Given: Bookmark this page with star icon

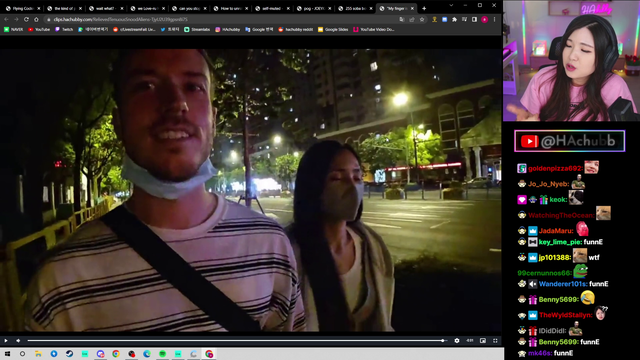Looking at the screenshot, I should pos(422,19).
